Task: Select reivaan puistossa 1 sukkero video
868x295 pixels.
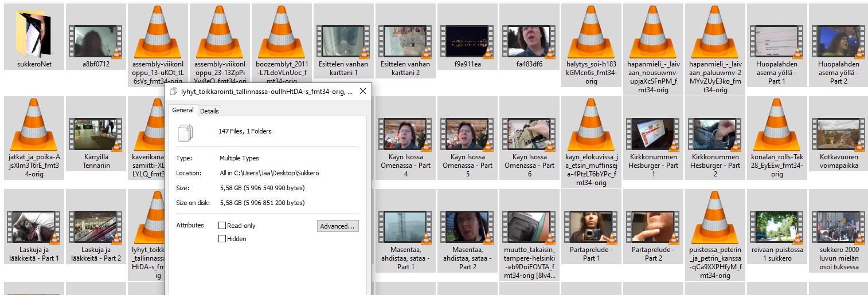Action: pyautogui.click(x=777, y=227)
